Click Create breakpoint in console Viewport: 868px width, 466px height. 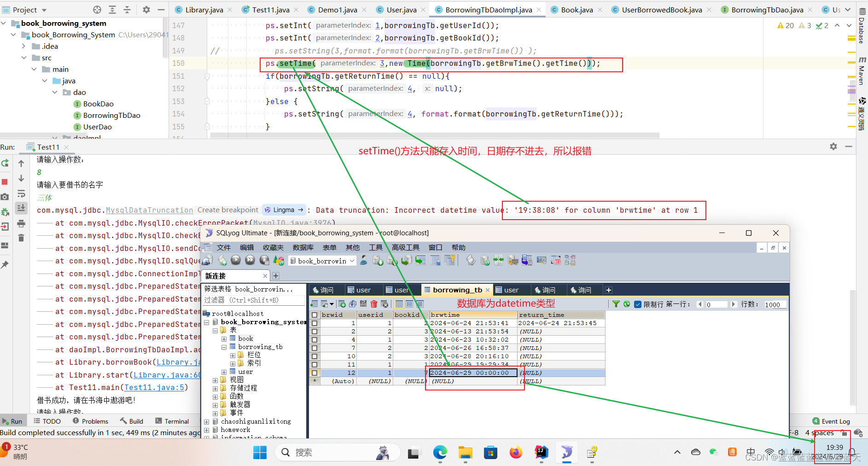(228, 210)
